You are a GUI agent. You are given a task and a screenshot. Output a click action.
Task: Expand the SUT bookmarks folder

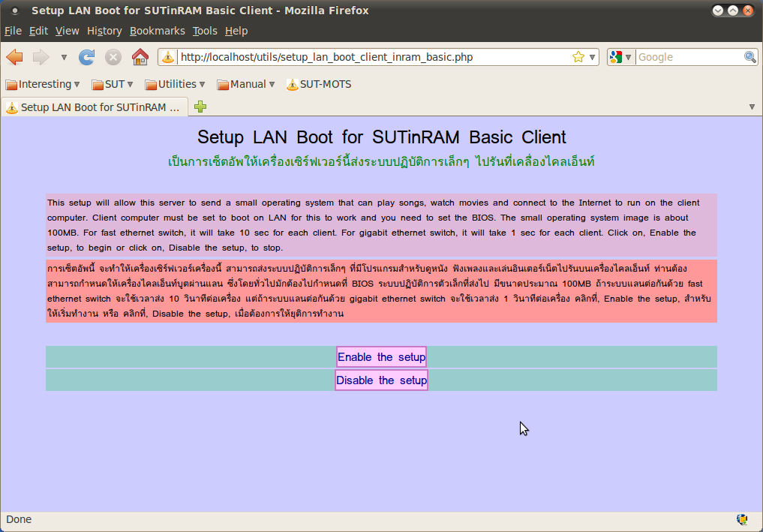point(113,84)
